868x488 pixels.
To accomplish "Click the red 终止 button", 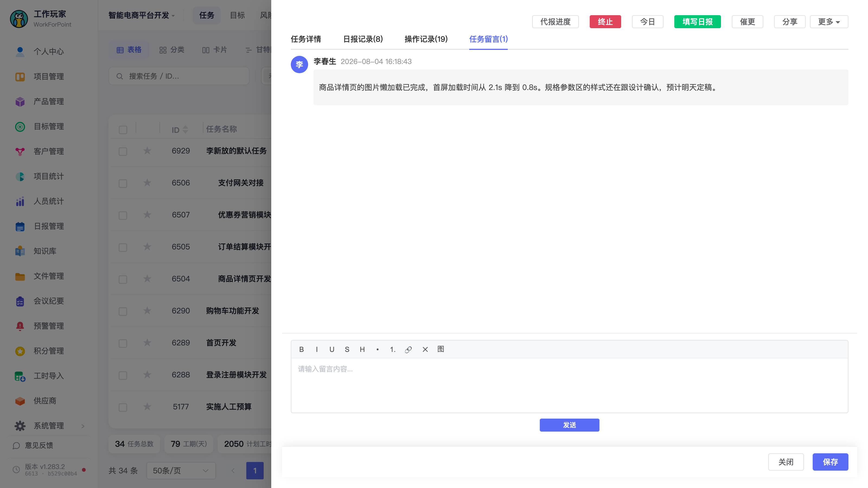I will [x=605, y=22].
